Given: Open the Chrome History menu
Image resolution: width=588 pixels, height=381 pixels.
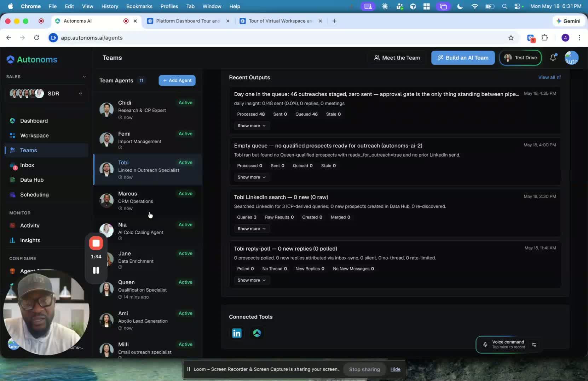Looking at the screenshot, I should pos(110,6).
